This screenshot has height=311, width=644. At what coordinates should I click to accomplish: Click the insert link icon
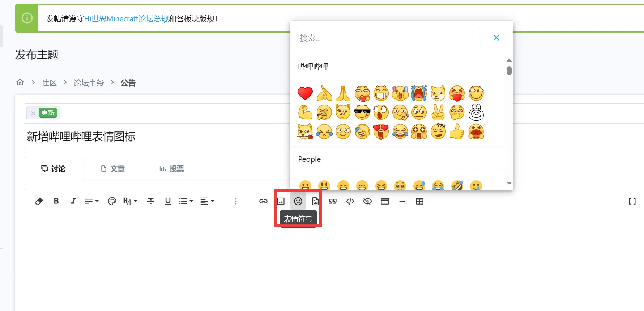[x=263, y=201]
